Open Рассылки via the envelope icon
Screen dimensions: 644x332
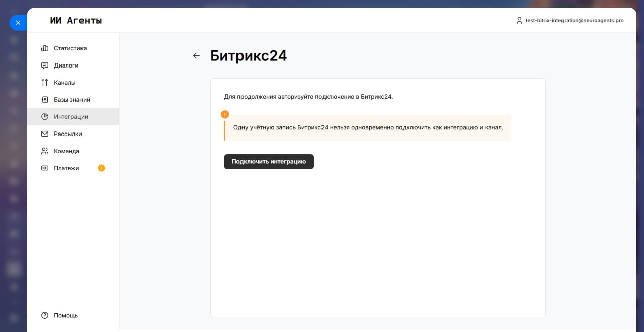tap(45, 134)
